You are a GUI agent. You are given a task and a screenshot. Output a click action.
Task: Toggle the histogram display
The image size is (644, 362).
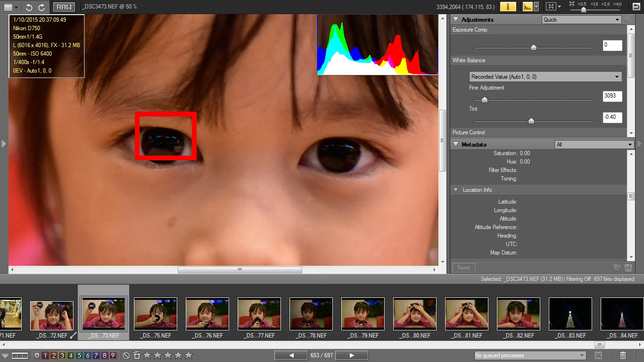(x=527, y=7)
